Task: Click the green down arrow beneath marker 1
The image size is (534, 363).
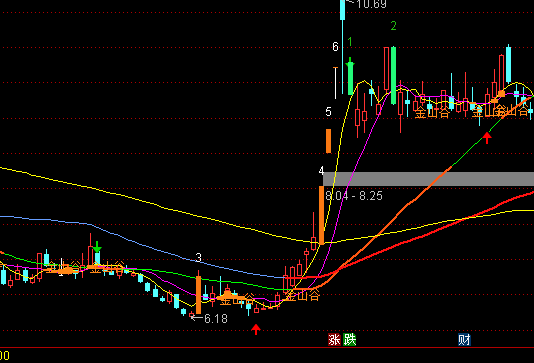Action: coord(350,63)
